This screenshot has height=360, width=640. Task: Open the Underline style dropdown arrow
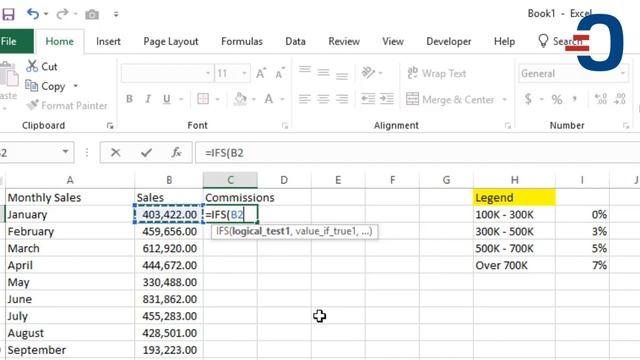click(181, 99)
